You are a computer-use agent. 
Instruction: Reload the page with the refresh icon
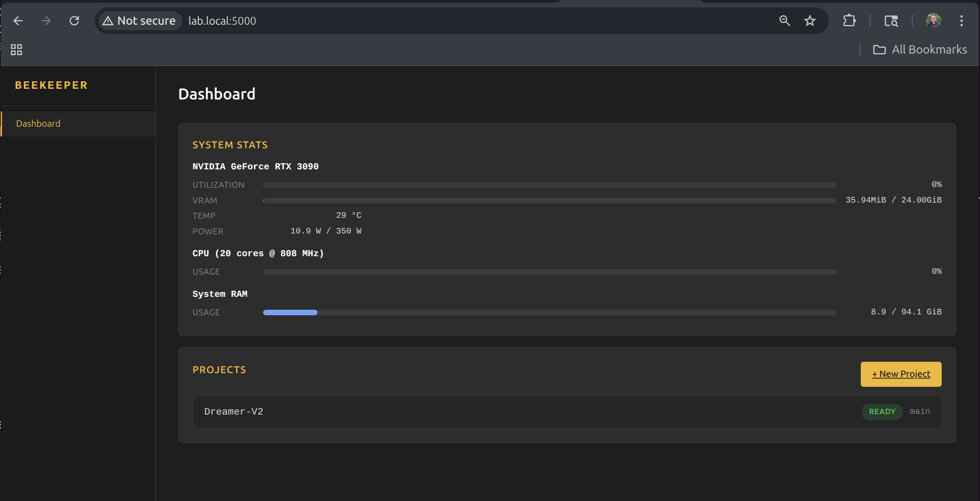click(74, 21)
